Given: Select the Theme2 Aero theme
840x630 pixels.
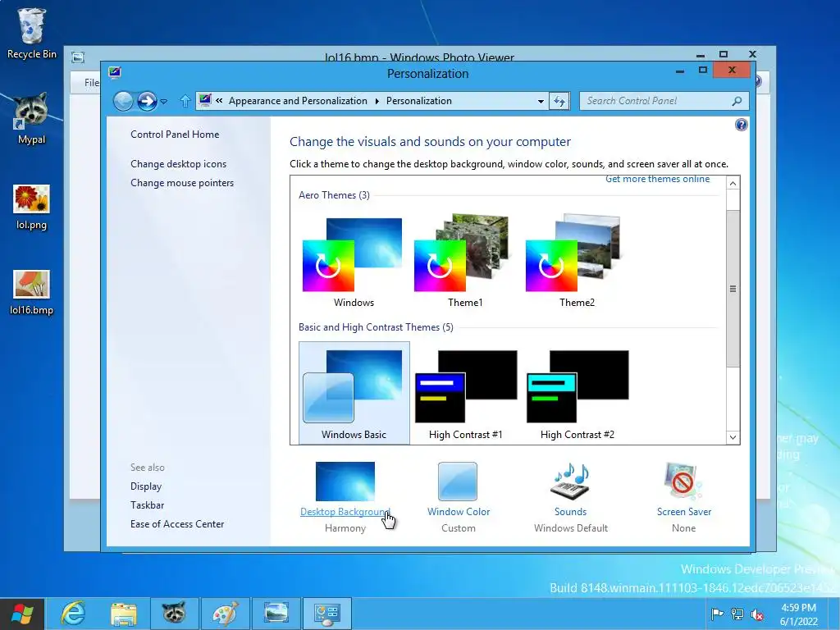Looking at the screenshot, I should point(577,262).
